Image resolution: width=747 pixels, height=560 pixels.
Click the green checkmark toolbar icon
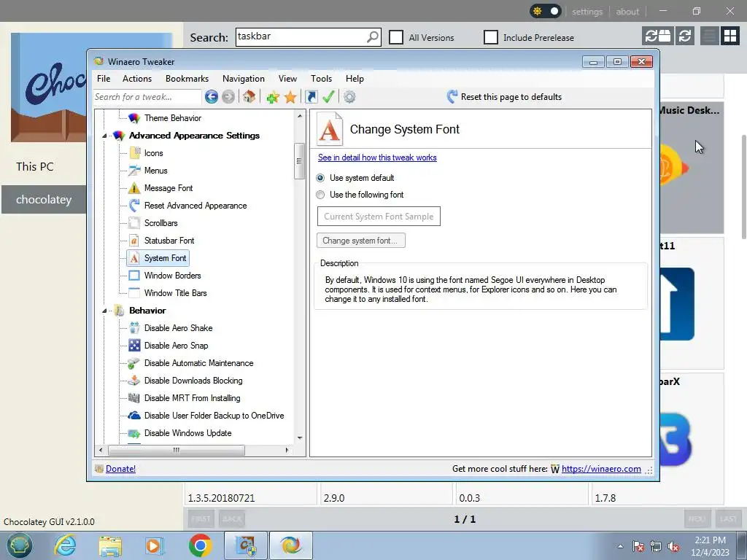328,97
